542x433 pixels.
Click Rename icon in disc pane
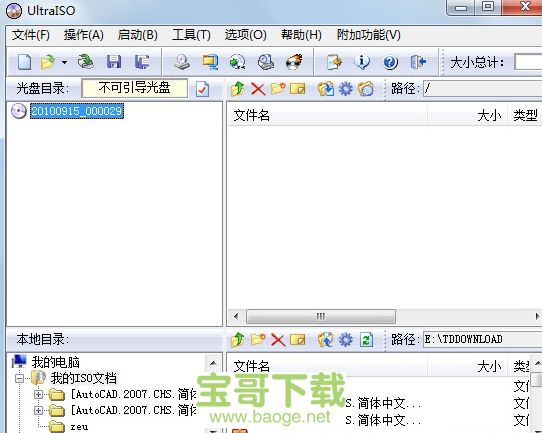(298, 89)
